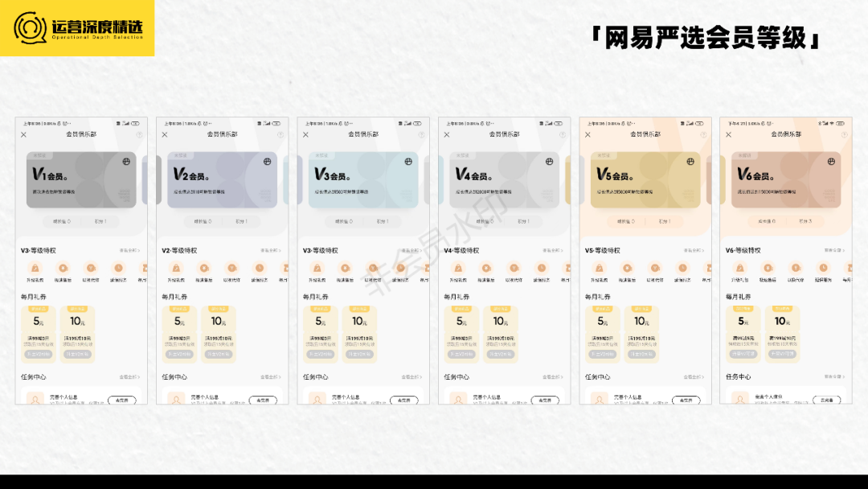Open help icon on V4 member screen

pos(563,134)
